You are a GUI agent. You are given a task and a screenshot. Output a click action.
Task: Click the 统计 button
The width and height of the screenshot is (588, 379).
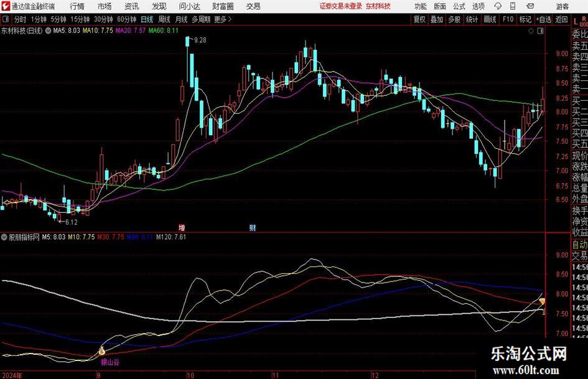[x=472, y=19]
